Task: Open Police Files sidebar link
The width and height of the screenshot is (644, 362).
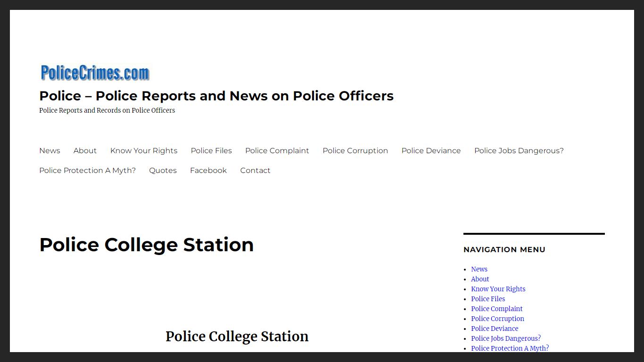Action: click(488, 299)
